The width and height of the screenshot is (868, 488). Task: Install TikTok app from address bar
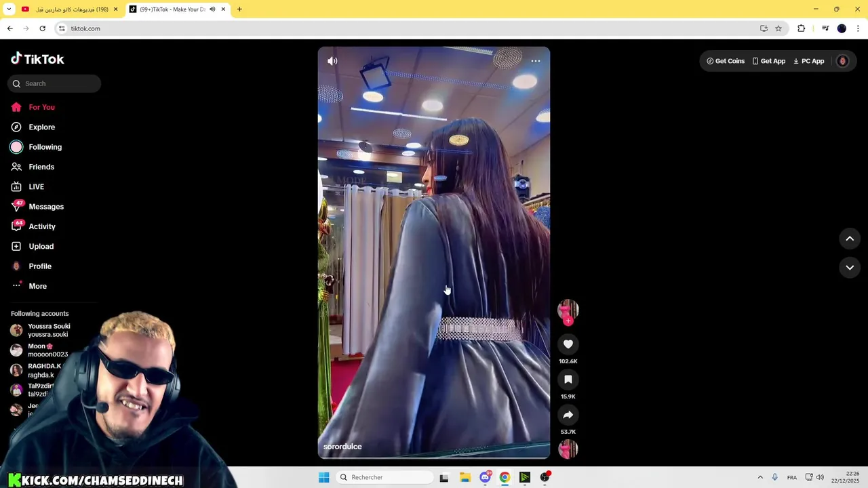(x=764, y=28)
